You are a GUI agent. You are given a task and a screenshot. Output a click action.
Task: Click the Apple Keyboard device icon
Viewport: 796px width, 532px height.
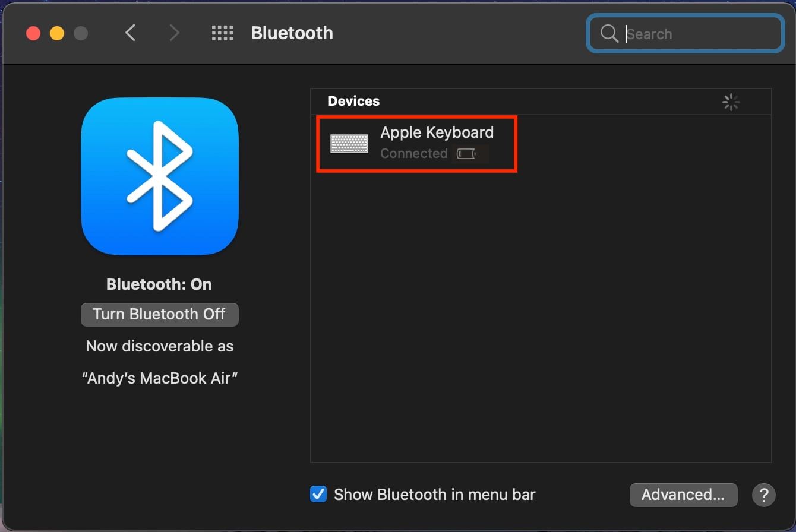pyautogui.click(x=349, y=144)
